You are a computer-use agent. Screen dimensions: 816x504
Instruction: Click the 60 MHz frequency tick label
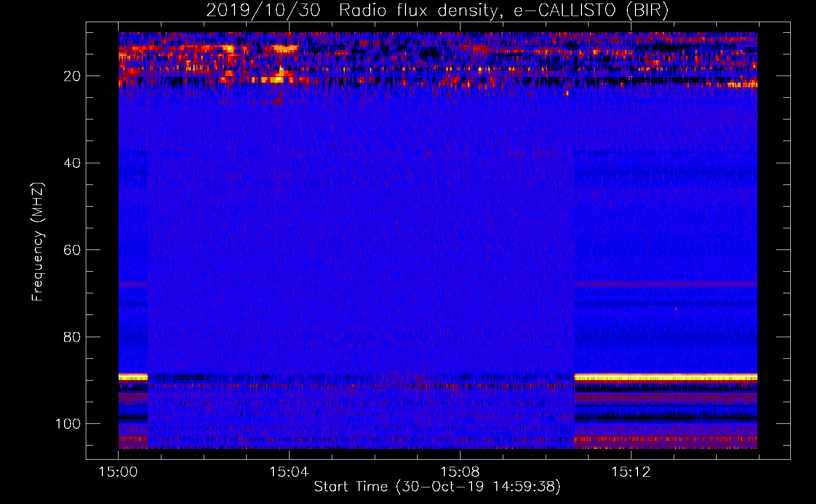click(72, 250)
